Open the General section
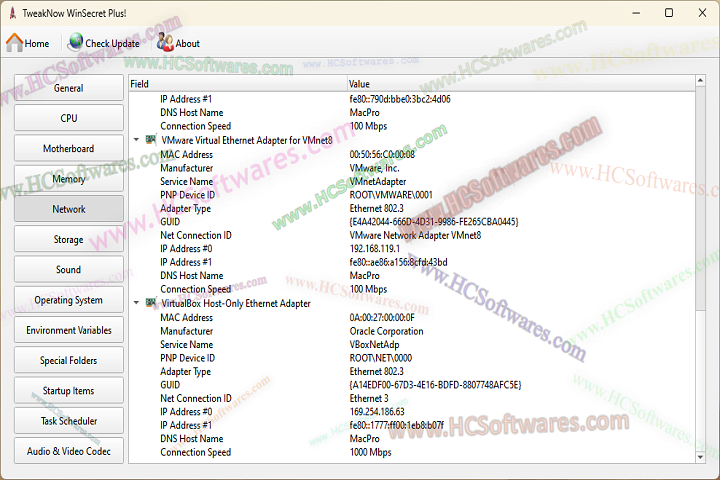The width and height of the screenshot is (720, 480). (x=69, y=88)
